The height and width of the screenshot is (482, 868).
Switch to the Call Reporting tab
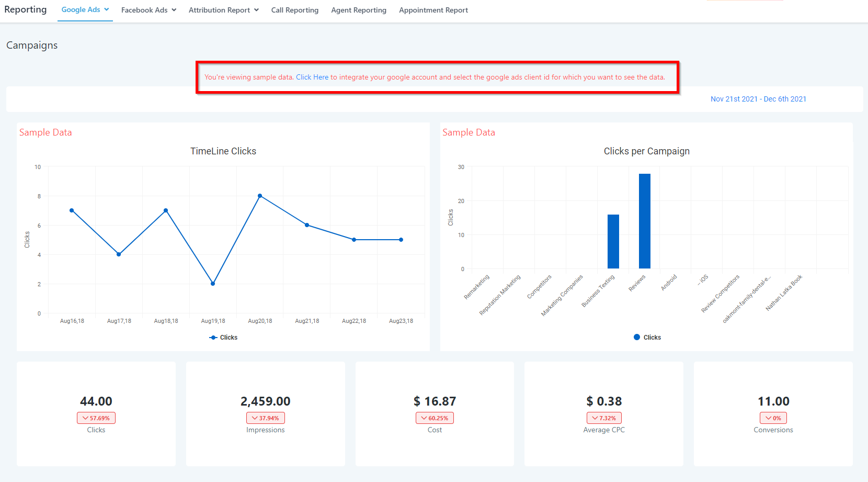[x=294, y=10]
